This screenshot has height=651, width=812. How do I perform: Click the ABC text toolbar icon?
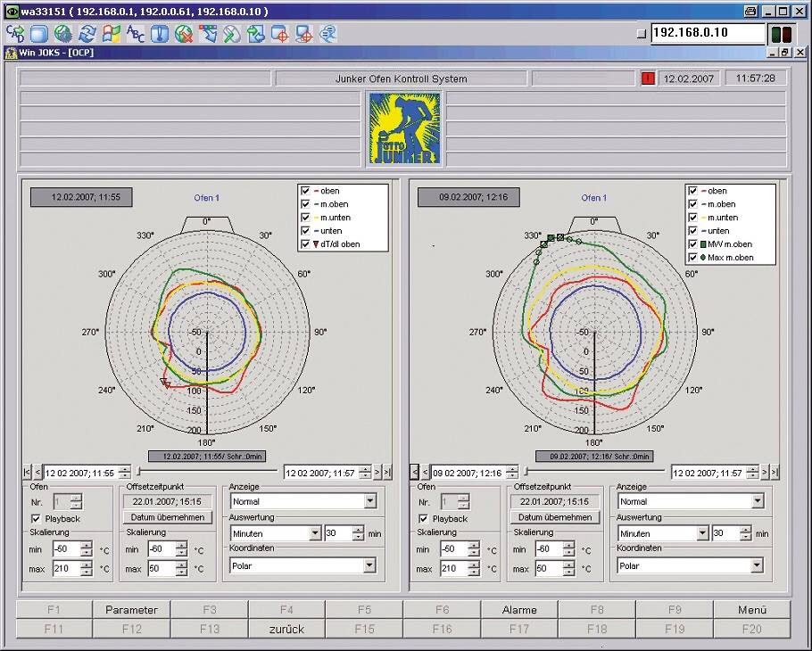[136, 34]
